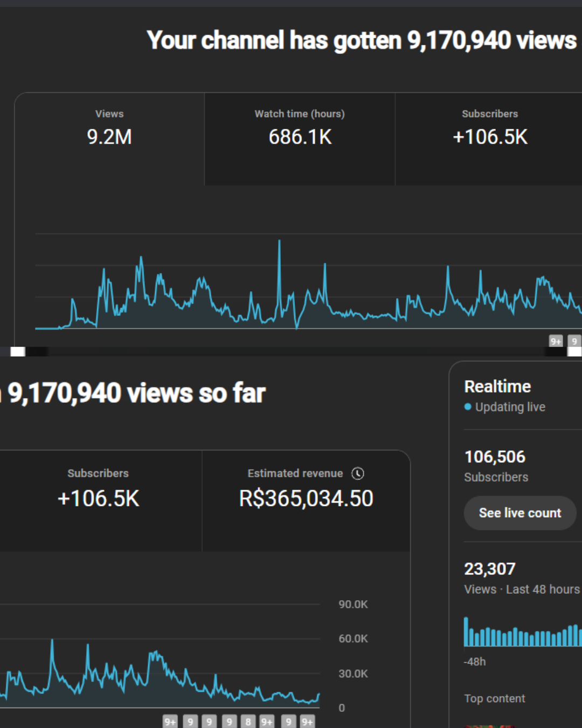Click the rightmost 9+ marker under the lower chart

(x=307, y=722)
